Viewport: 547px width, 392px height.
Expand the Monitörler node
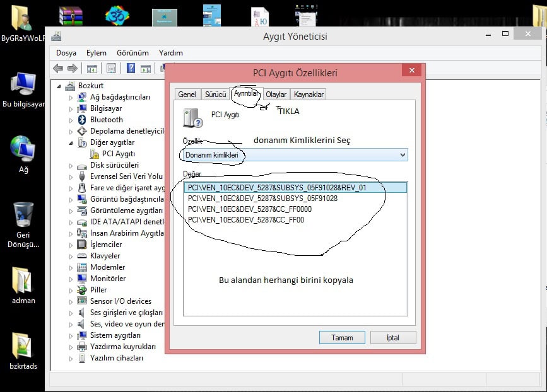[71, 279]
